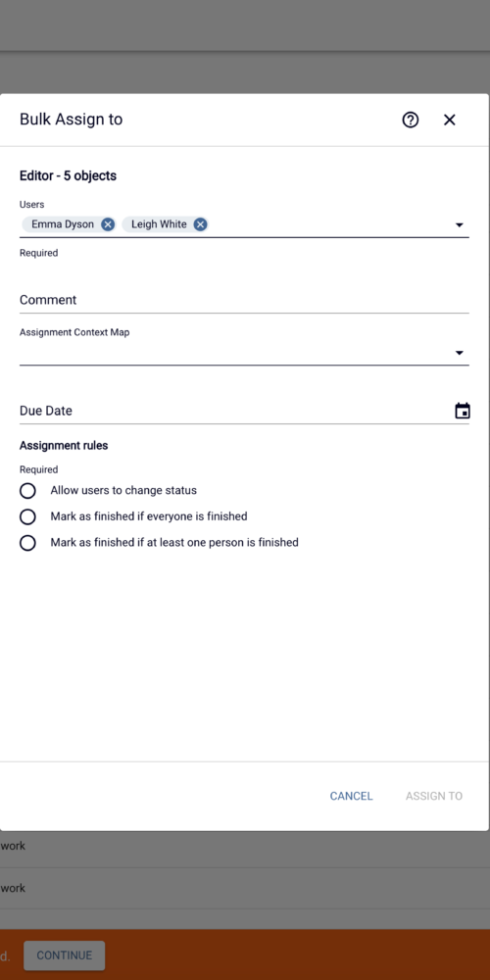Close the Bulk Assign to dialog
Viewport: 490px width, 980px height.
pyautogui.click(x=450, y=120)
